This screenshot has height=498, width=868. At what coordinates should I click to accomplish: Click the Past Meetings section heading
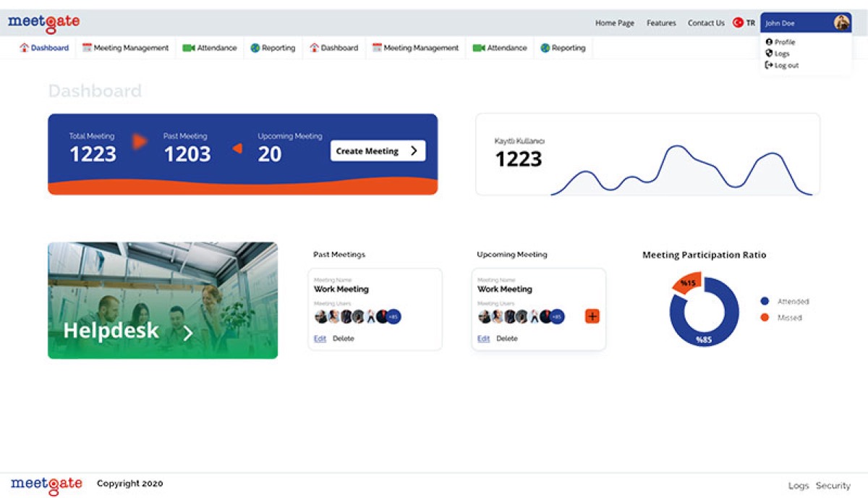click(x=339, y=255)
